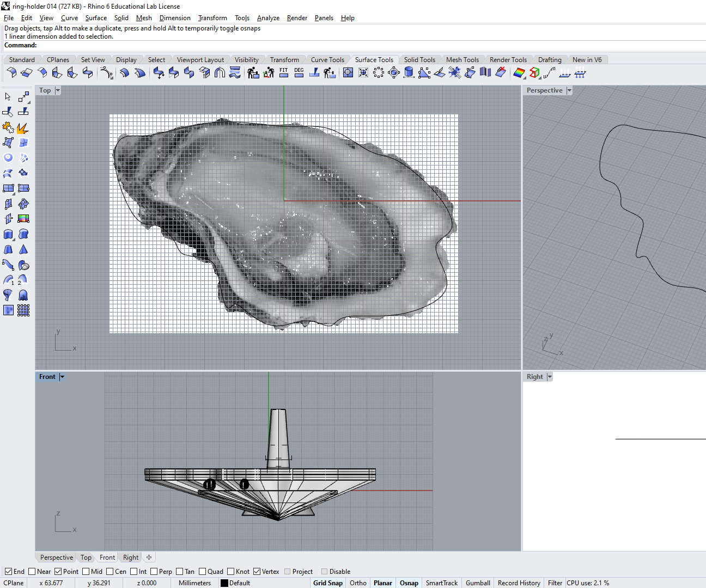Open the Analyze menu
The image size is (706, 588).
tap(268, 18)
